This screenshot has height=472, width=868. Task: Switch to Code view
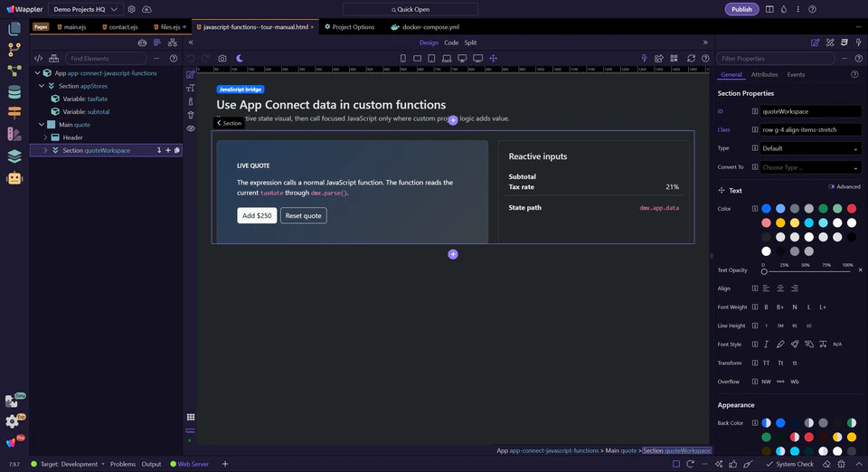pyautogui.click(x=451, y=42)
